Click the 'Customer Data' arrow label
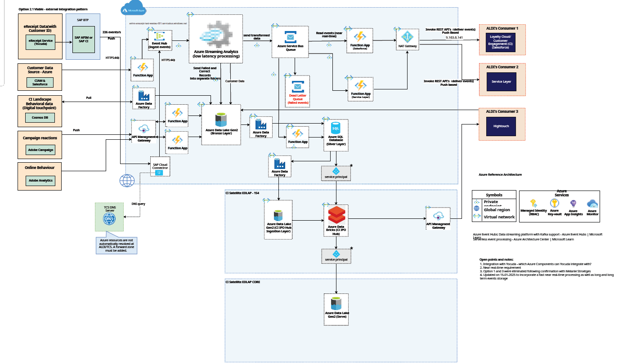Screen dimensions: 627x364 [234, 81]
